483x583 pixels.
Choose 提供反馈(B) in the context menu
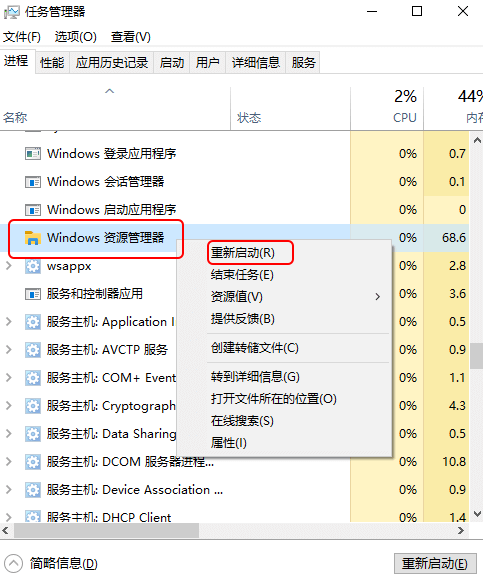(x=243, y=319)
